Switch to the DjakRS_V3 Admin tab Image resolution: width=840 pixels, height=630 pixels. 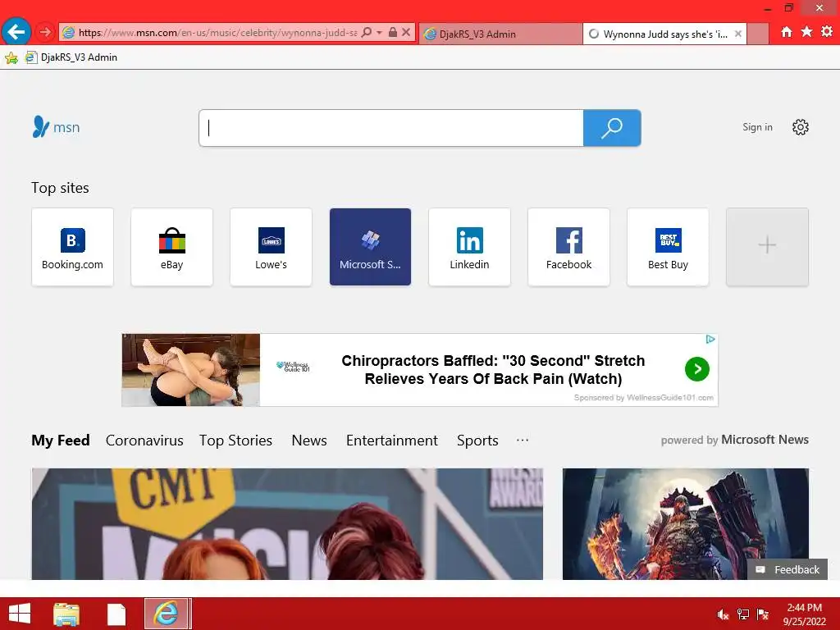click(x=500, y=34)
